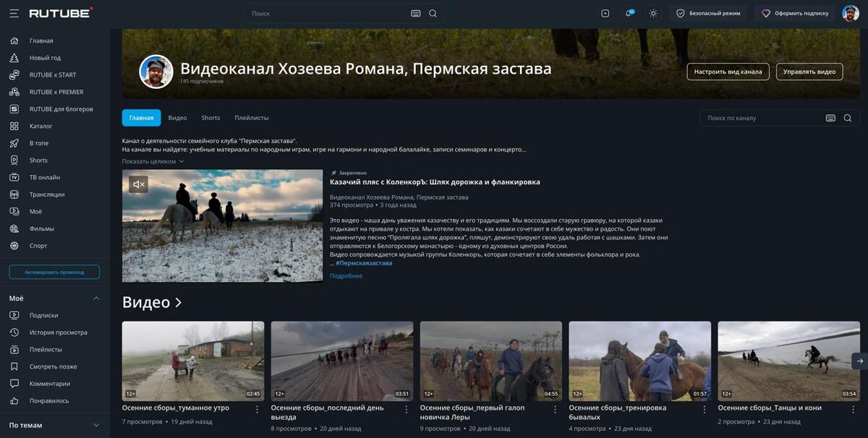Click magnifier icon in channel search

(848, 118)
